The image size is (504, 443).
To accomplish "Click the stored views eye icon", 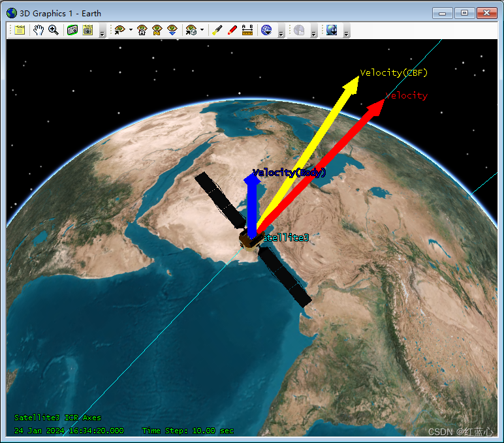I will pyautogui.click(x=191, y=30).
